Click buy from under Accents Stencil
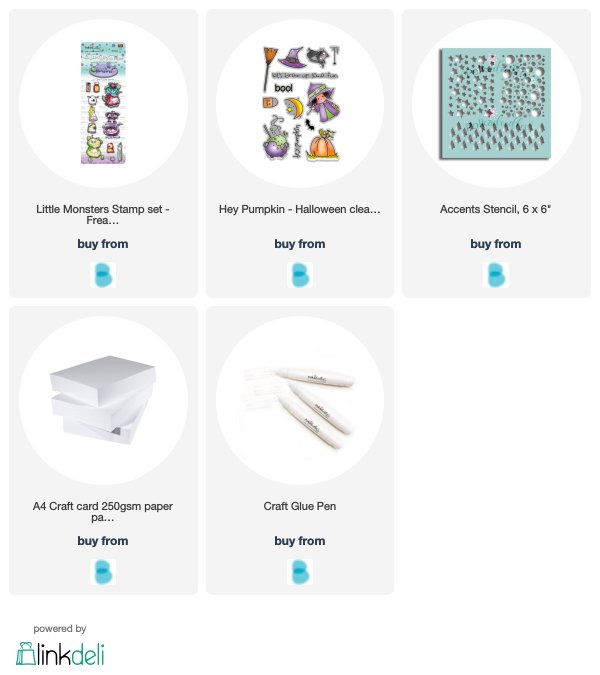Viewport: 600px width, 675px height. tap(496, 244)
